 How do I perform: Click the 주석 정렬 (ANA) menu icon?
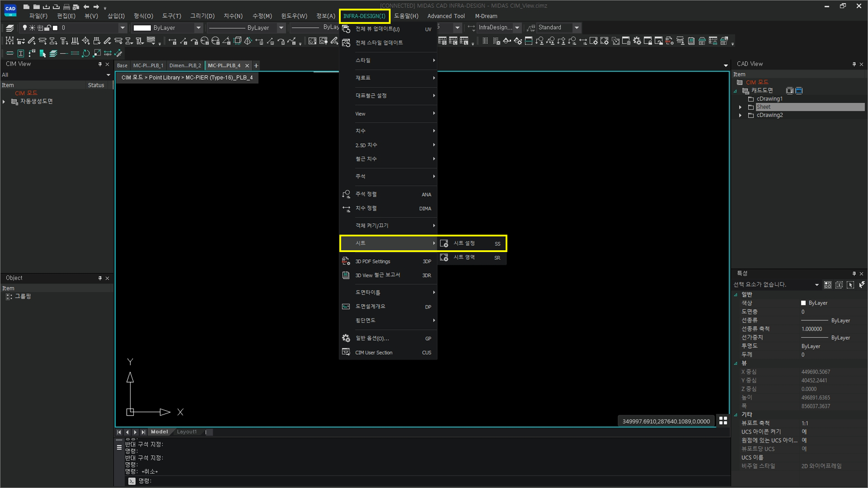346,194
